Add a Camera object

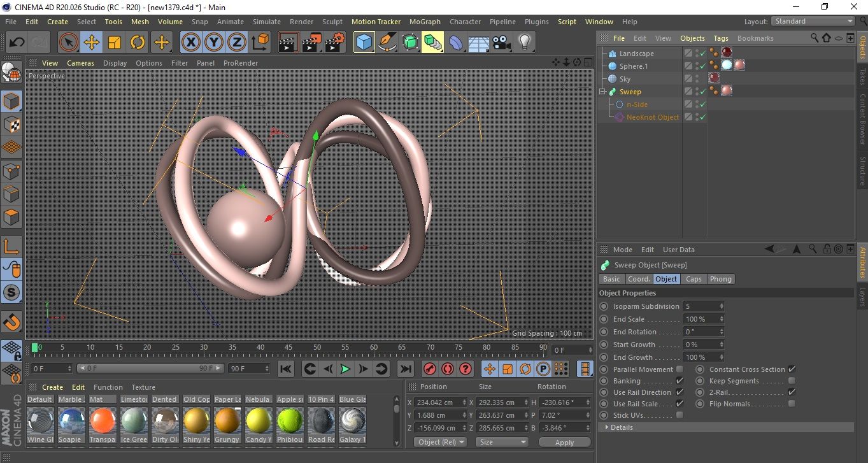(502, 43)
